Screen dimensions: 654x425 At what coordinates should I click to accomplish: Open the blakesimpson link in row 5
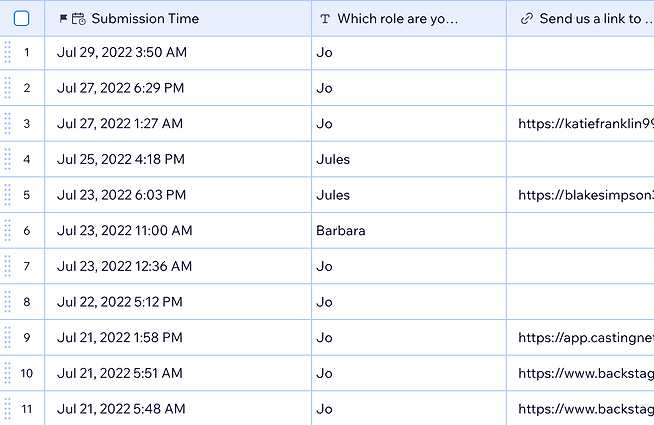click(x=586, y=195)
